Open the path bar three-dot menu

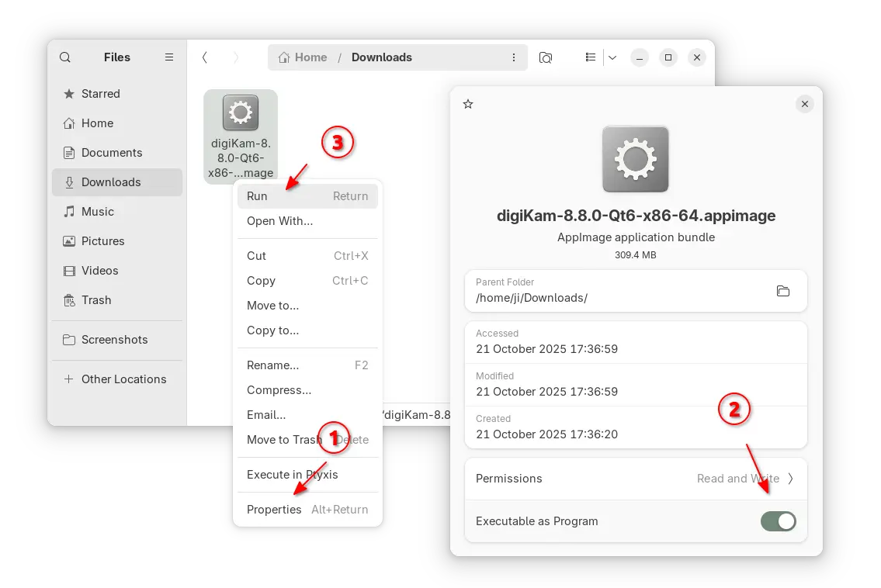click(x=513, y=57)
